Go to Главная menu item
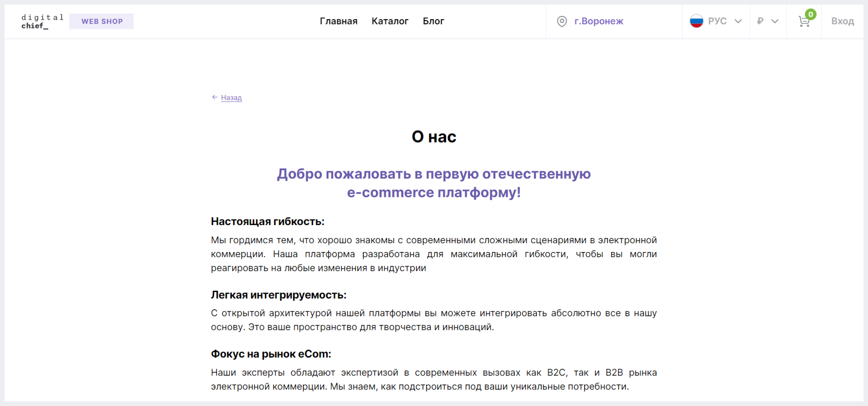This screenshot has height=406, width=868. point(338,21)
